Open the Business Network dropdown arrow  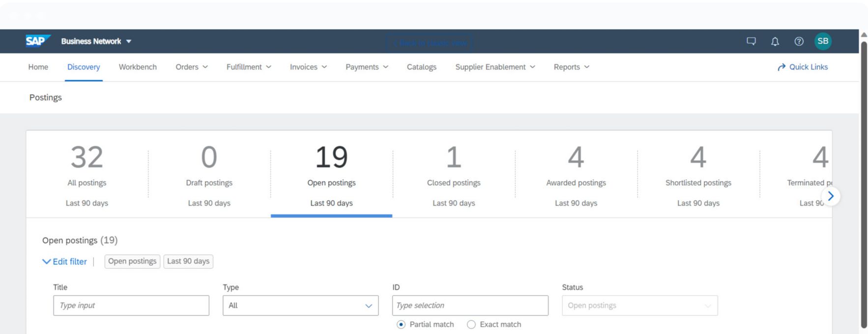point(129,42)
